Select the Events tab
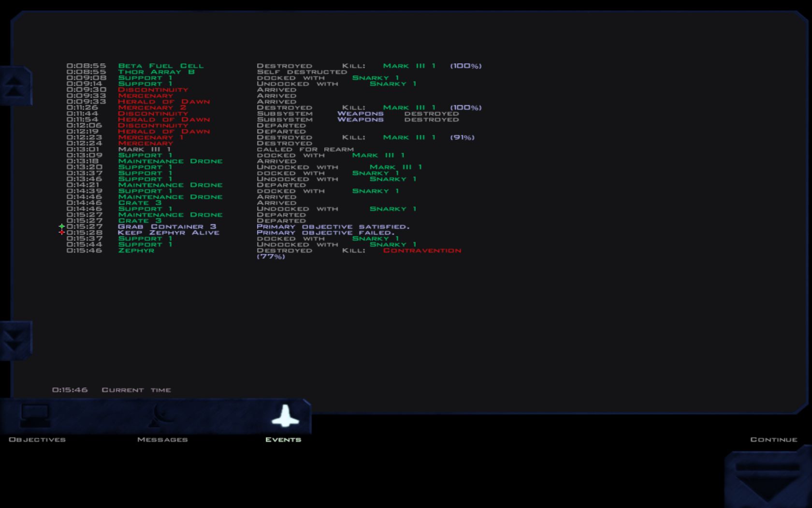This screenshot has height=508, width=812. click(283, 439)
